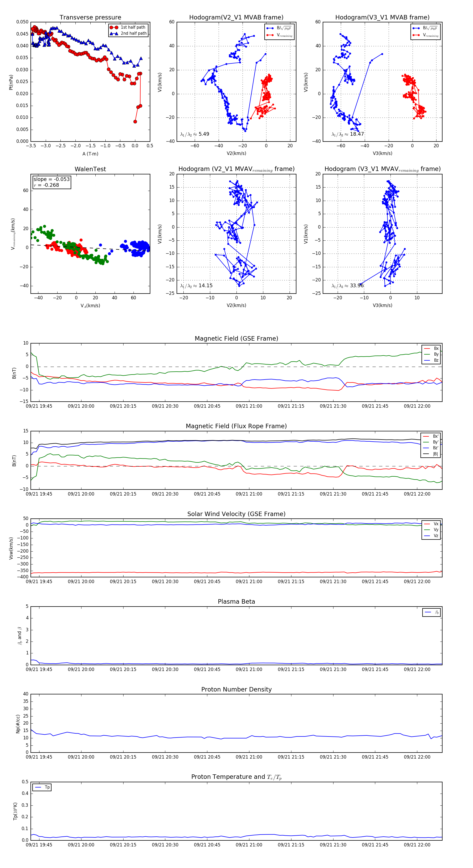Screen dimensions: 473x868
Task: Click the 'Vsw(km/s)' y-axis label
Action: [x=11, y=548]
